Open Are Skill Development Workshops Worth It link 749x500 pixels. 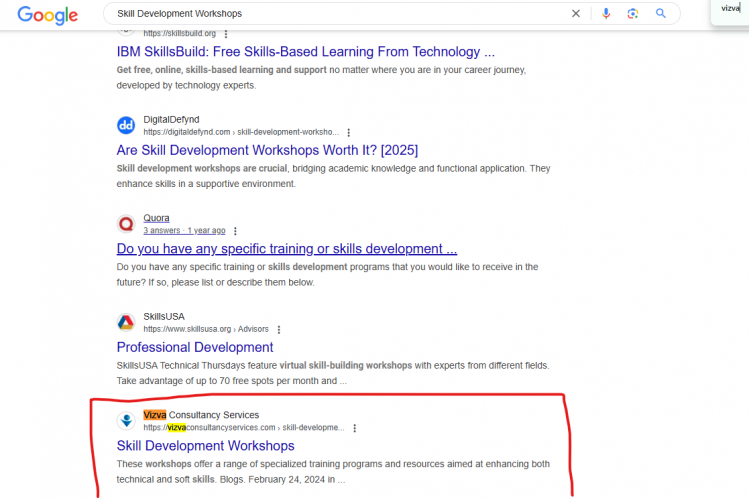[x=267, y=150]
